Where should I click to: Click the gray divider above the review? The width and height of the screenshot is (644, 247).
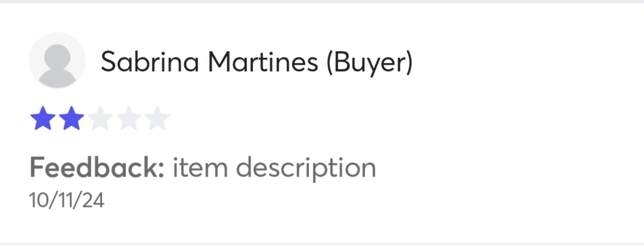(322, 2)
